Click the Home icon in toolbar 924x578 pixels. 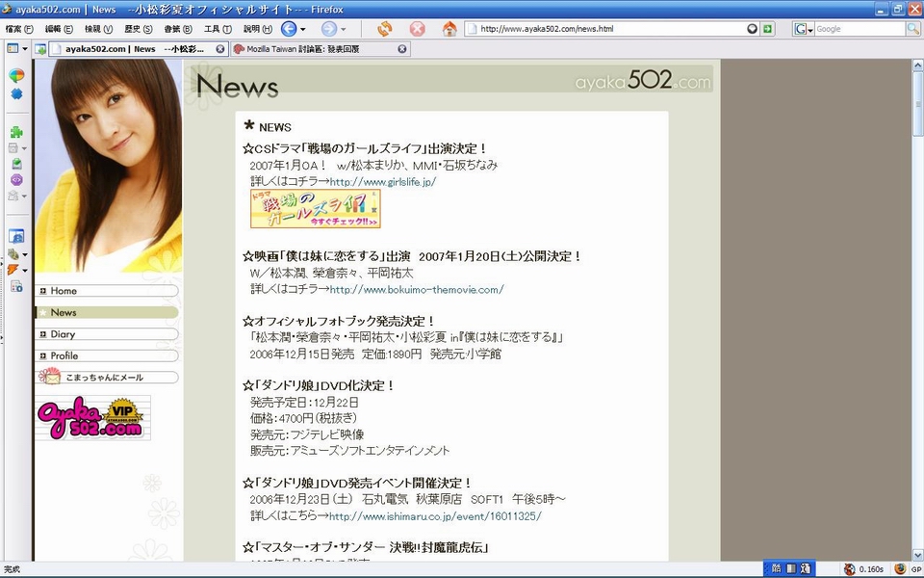coord(449,29)
